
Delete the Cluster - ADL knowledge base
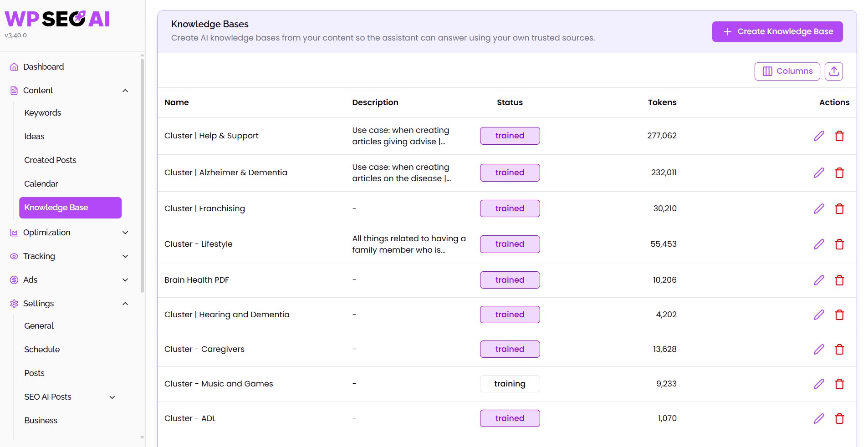coord(839,418)
